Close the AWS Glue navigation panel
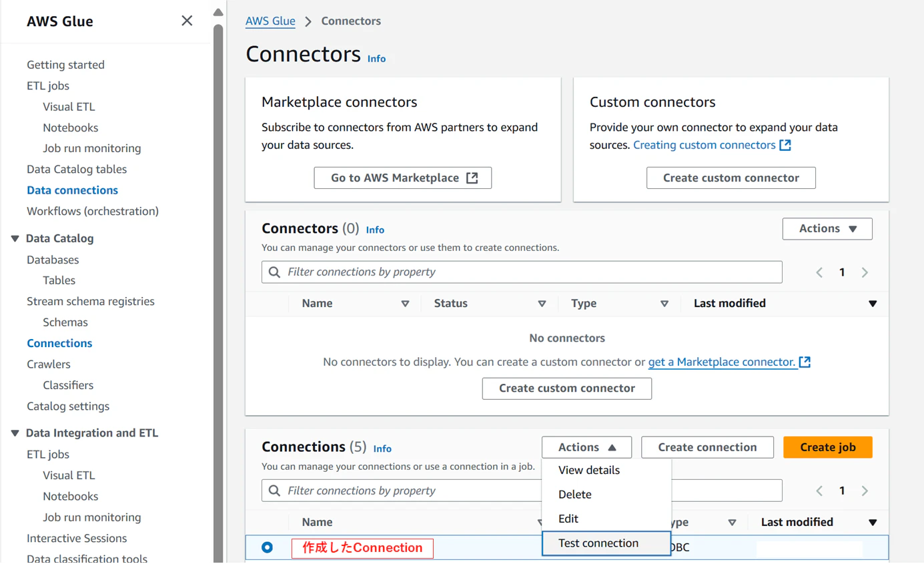The image size is (924, 564). 187,21
